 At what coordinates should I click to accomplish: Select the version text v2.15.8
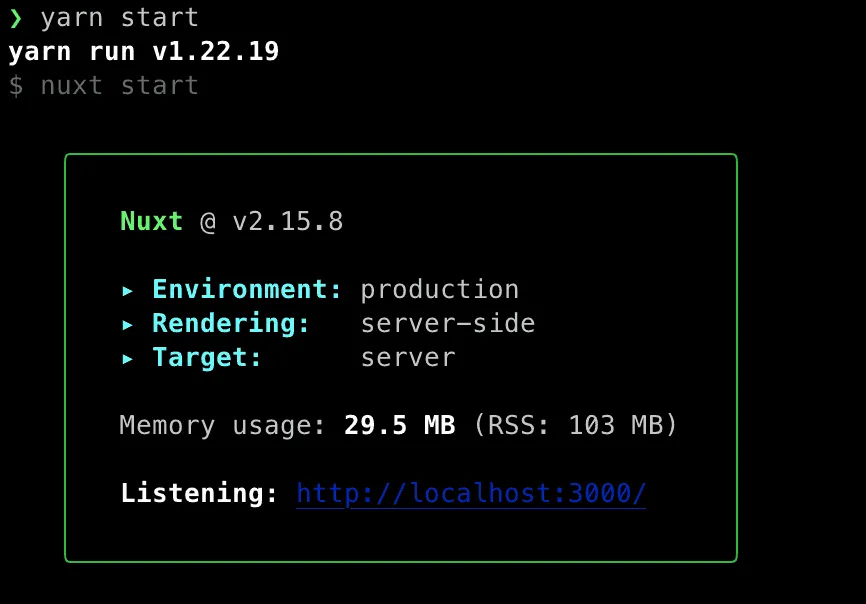288,221
